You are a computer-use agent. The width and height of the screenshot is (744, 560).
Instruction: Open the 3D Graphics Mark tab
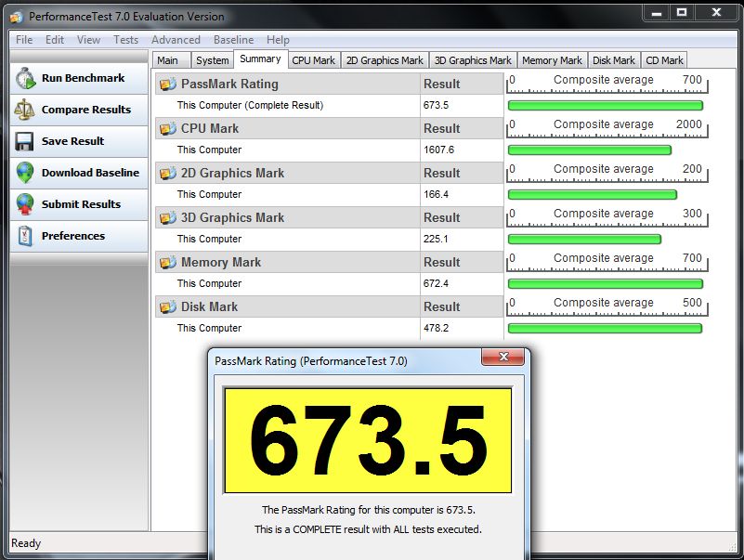473,60
